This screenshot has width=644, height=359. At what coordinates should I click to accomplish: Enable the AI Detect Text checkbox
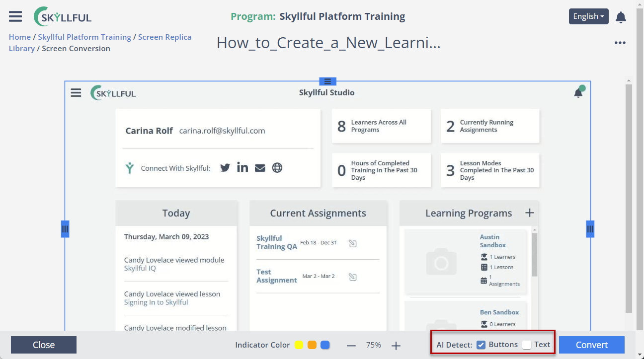pyautogui.click(x=527, y=345)
